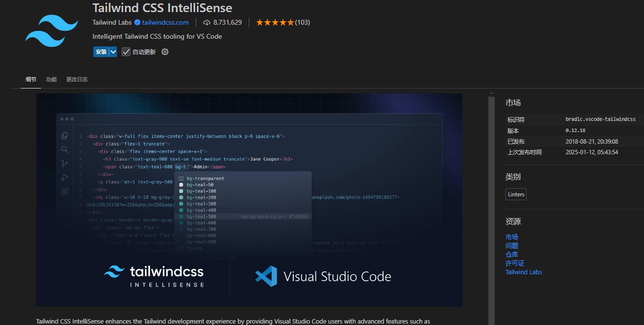Click the five-star rating icons

[x=275, y=22]
